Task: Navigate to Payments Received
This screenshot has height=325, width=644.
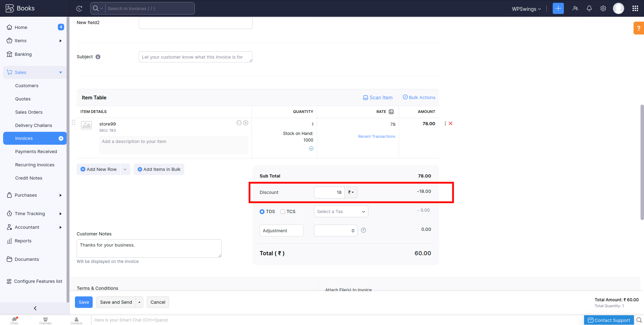Action: [36, 151]
